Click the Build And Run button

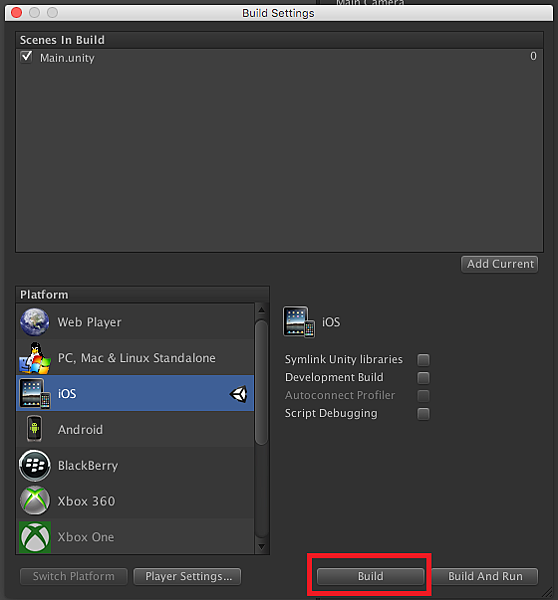pyautogui.click(x=485, y=576)
